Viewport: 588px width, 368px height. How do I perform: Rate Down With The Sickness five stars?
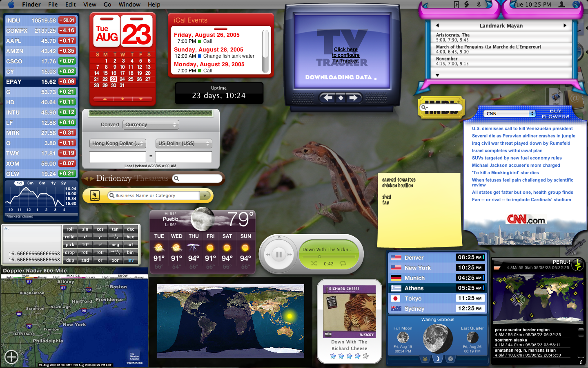tap(366, 356)
